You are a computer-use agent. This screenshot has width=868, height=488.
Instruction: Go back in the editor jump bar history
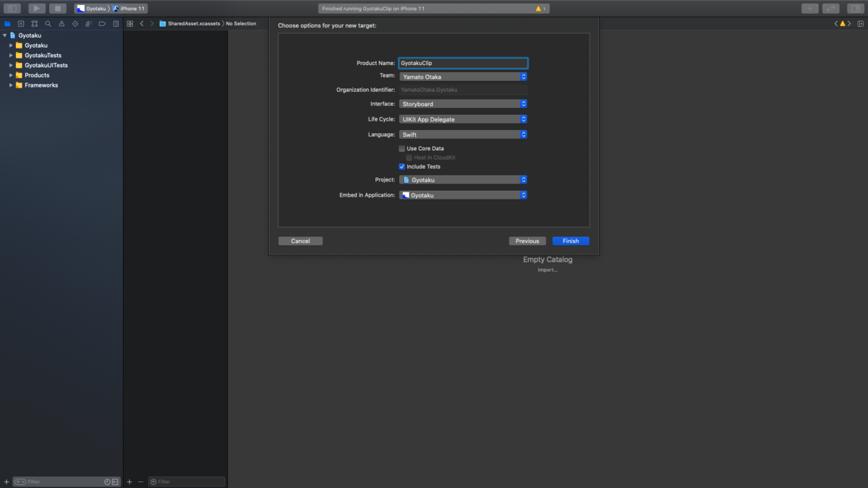142,24
